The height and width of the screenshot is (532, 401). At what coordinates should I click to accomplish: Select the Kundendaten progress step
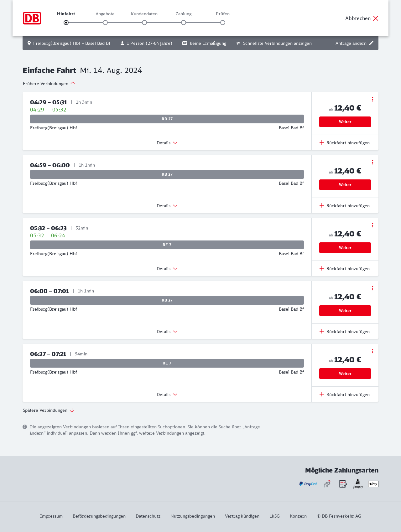(144, 22)
